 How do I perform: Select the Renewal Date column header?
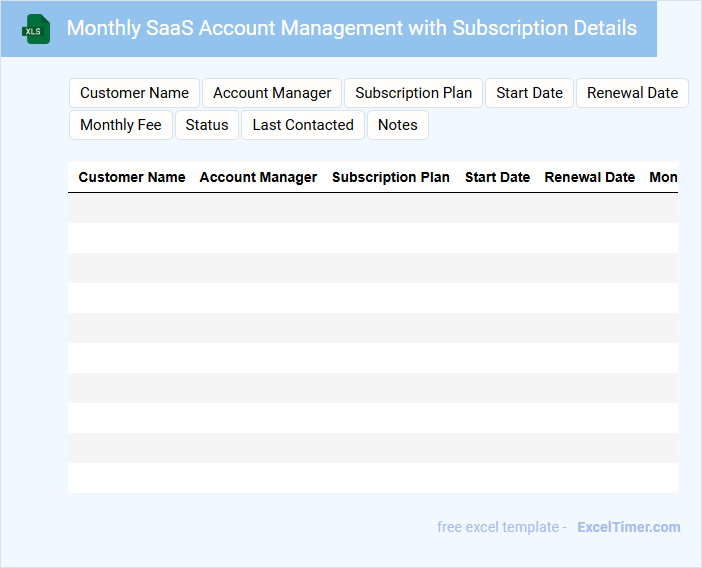[589, 177]
